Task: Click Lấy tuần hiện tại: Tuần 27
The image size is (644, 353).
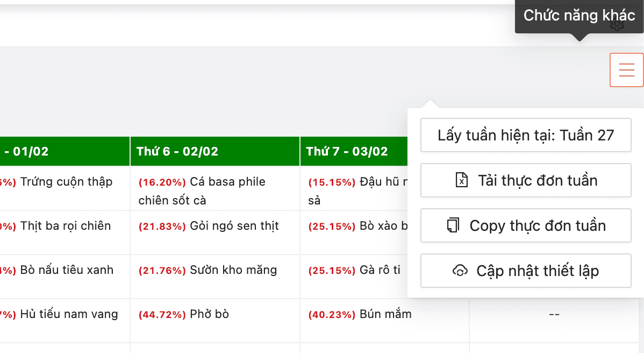Action: coord(526,135)
